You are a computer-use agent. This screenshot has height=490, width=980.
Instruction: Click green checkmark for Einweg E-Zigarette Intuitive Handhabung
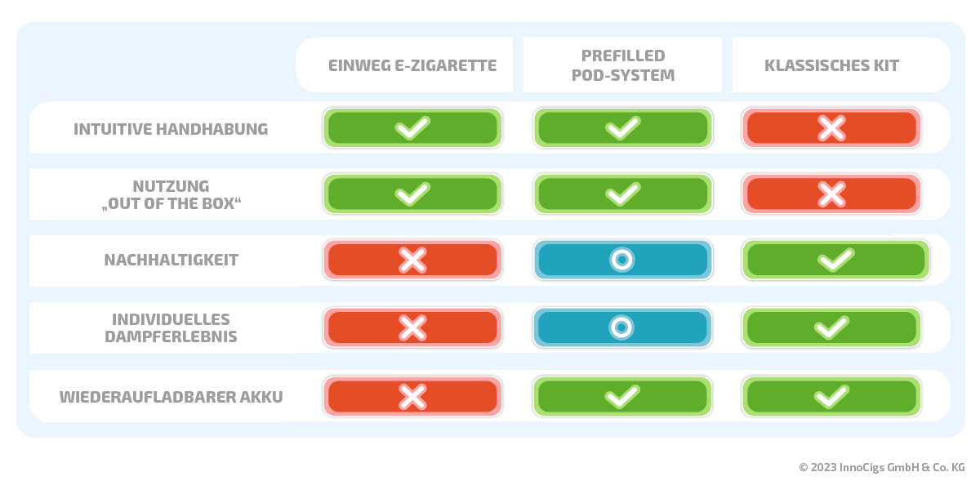(x=412, y=128)
